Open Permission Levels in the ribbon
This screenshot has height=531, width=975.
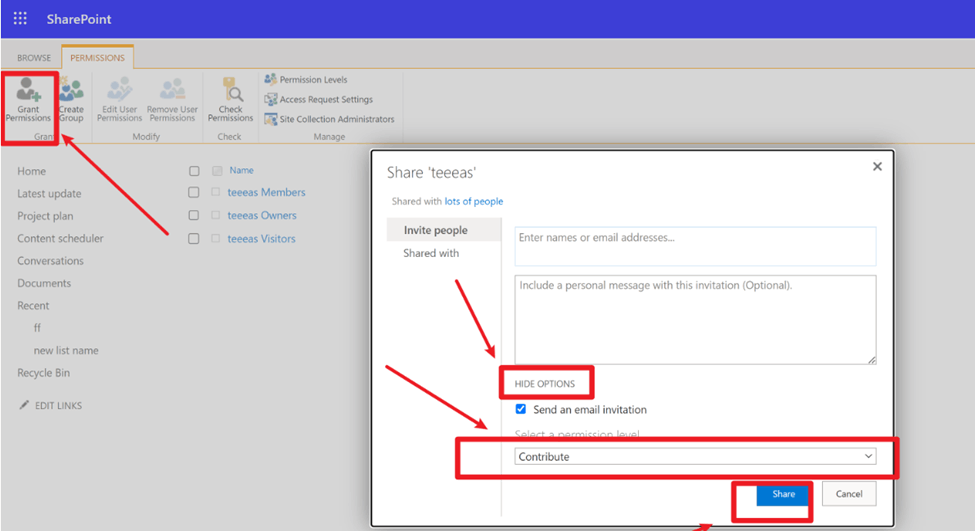(306, 80)
